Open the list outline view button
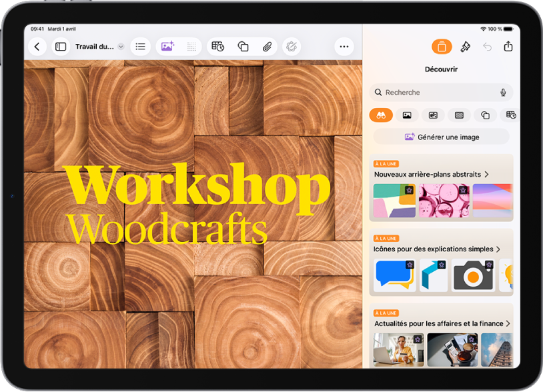 [140, 47]
